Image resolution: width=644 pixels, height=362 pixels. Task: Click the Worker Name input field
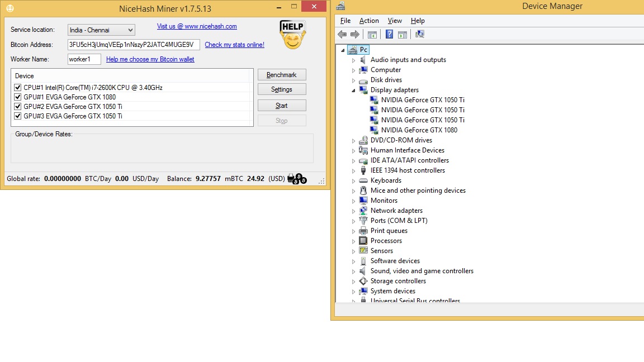point(84,59)
